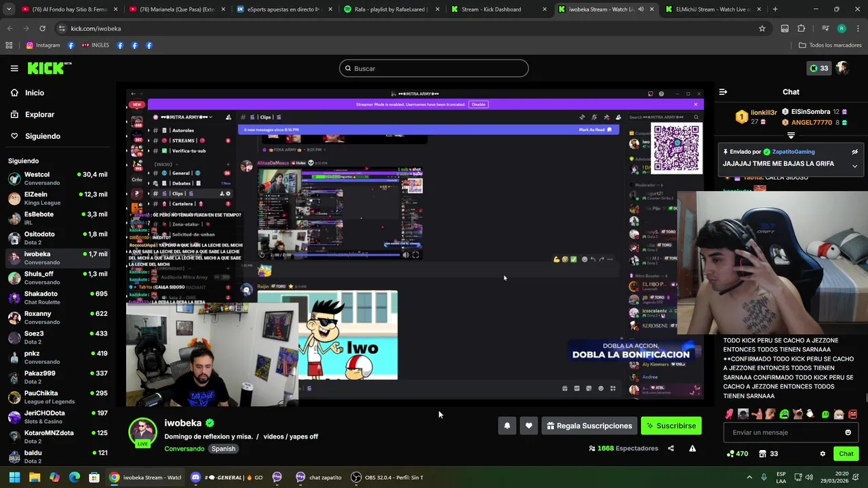Collapse the chat panel with arrow icon

[x=723, y=91]
